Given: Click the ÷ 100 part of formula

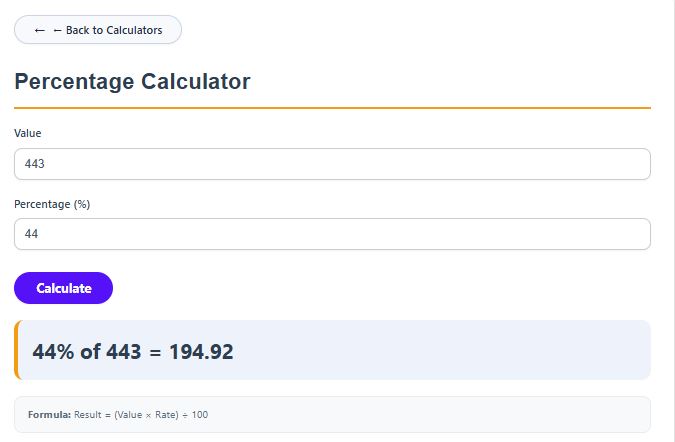Looking at the screenshot, I should (x=196, y=414).
